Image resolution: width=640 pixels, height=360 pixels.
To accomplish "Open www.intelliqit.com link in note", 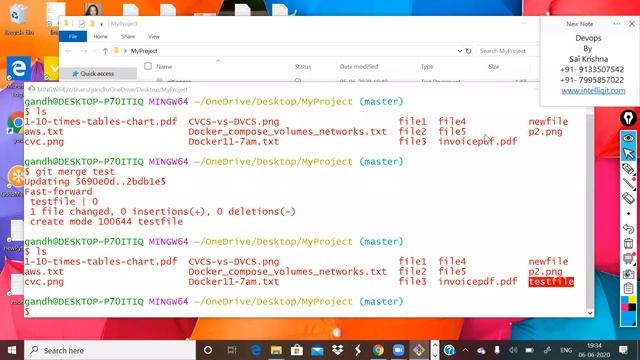I will (x=593, y=91).
